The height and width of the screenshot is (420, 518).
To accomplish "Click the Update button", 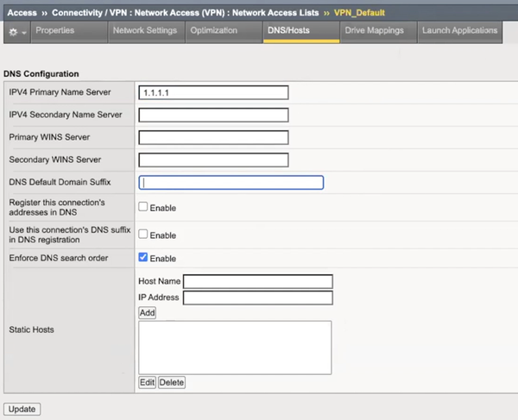I will (22, 408).
